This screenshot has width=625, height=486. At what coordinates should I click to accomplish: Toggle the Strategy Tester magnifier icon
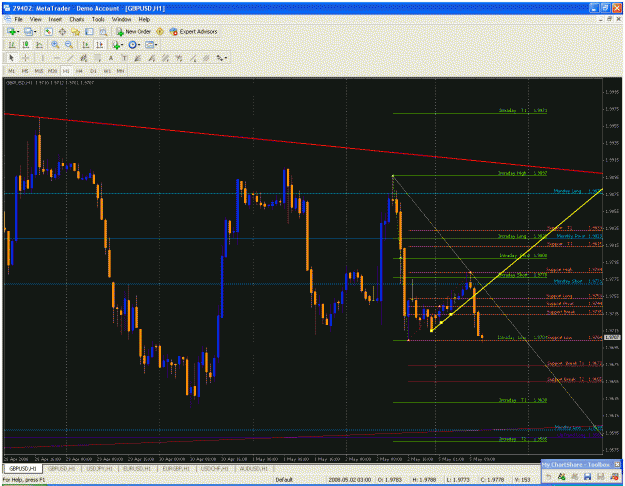(103, 31)
